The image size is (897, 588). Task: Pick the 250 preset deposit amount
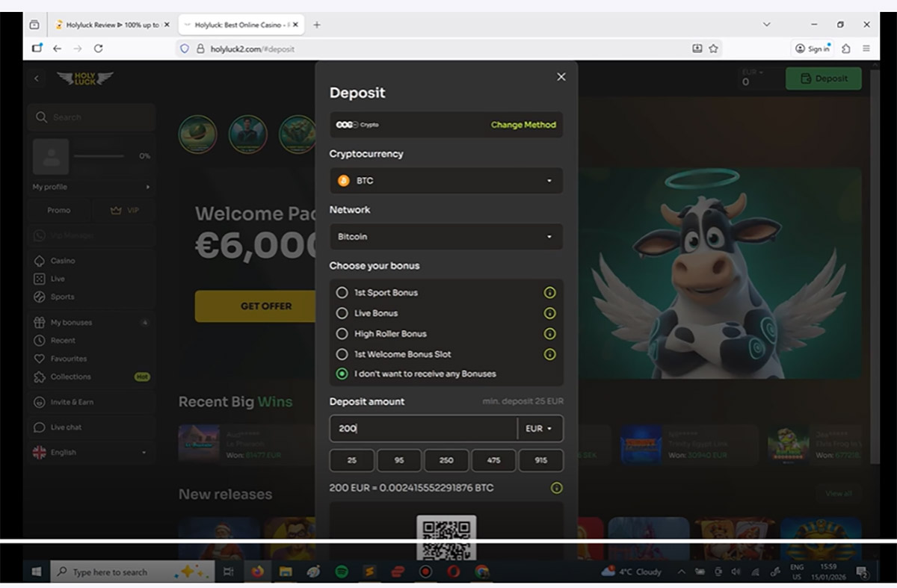pyautogui.click(x=446, y=460)
